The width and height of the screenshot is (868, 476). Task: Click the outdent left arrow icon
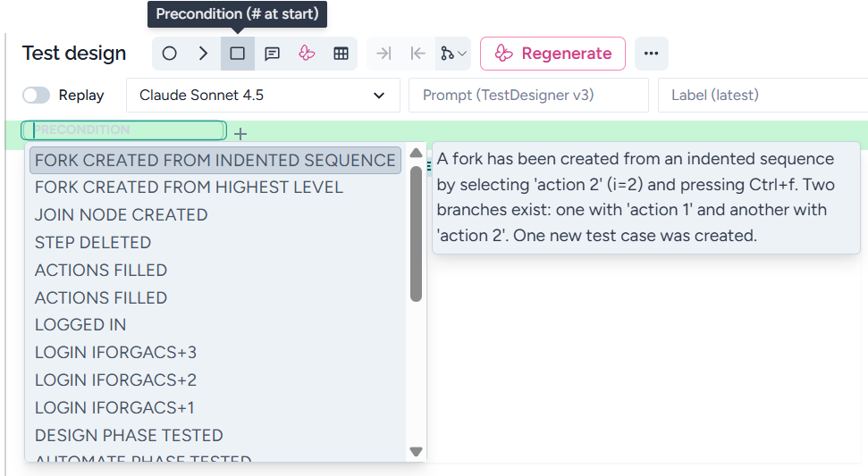coord(417,54)
